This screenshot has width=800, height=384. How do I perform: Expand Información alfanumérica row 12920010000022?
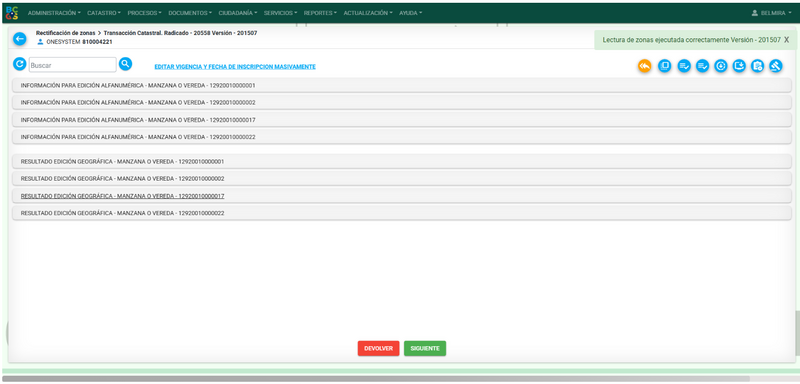402,137
